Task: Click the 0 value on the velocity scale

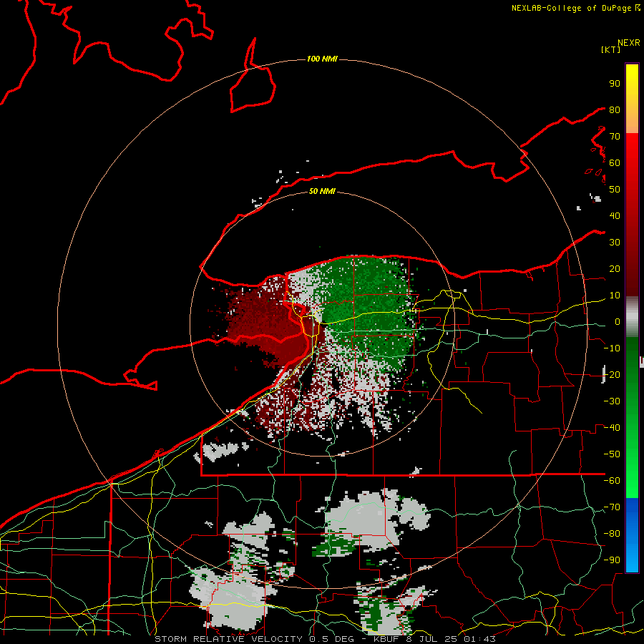Action: (x=618, y=322)
